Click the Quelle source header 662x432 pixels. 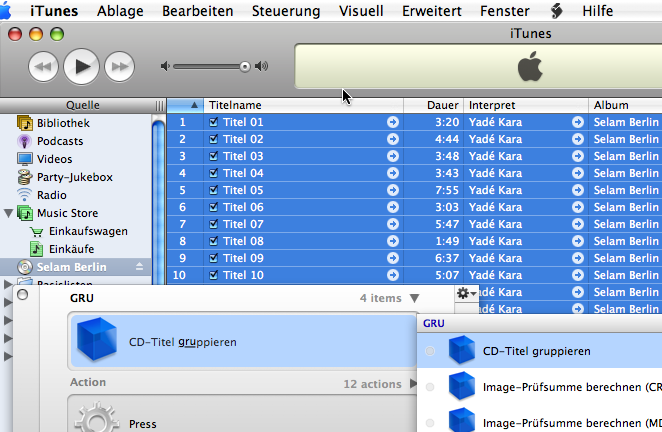click(83, 105)
